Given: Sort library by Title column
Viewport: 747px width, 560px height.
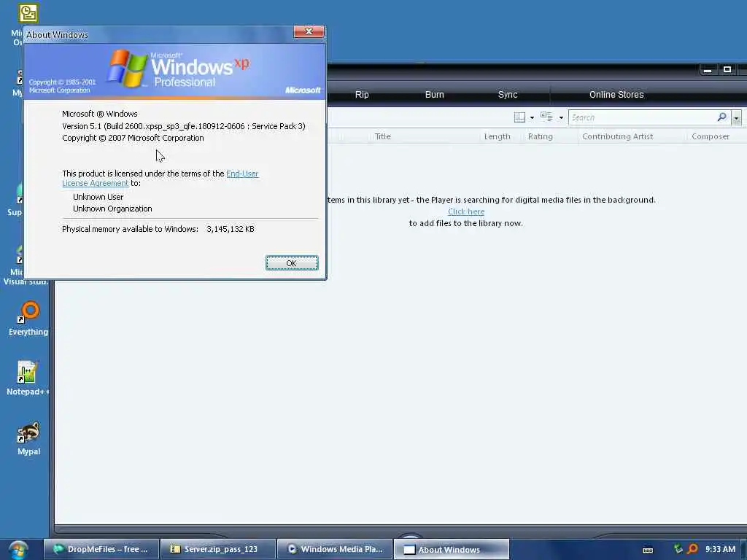Looking at the screenshot, I should pos(382,136).
